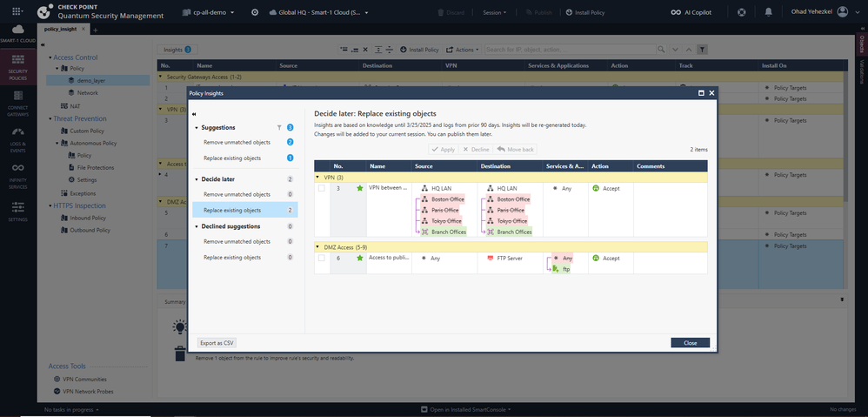
Task: Select Remove unmatched objects under Declined suggestions
Action: 245,242
